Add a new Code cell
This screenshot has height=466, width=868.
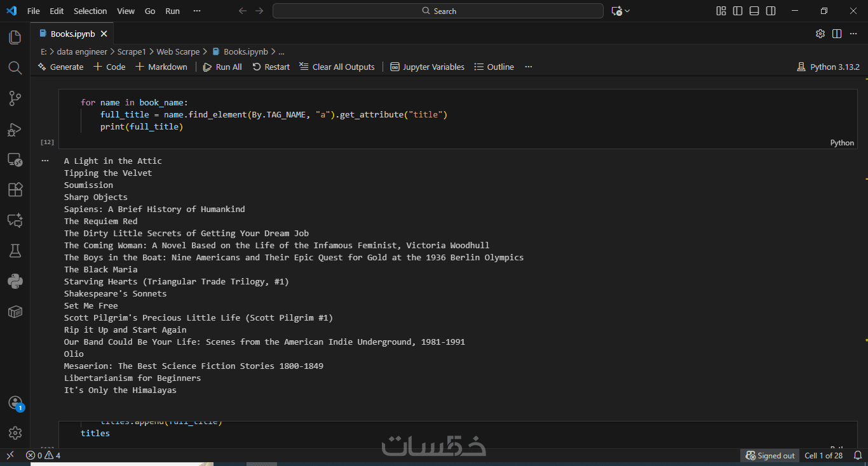coord(109,67)
